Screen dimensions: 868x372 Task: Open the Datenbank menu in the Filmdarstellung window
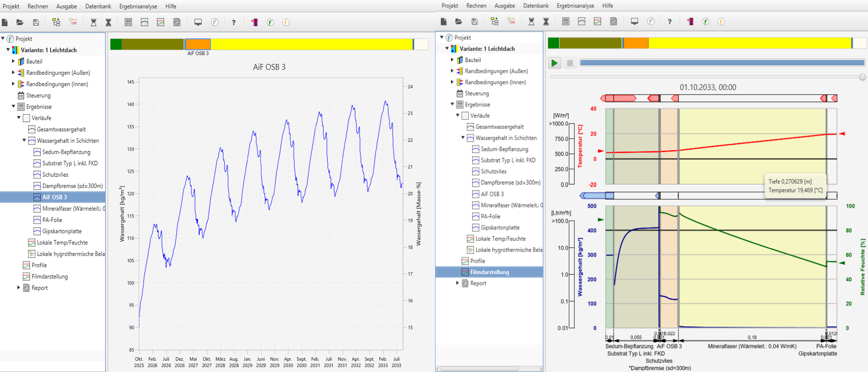click(536, 6)
